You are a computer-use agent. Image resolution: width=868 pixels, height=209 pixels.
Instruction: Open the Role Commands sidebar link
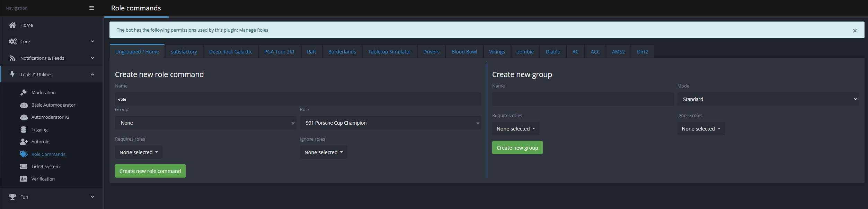[x=48, y=154]
